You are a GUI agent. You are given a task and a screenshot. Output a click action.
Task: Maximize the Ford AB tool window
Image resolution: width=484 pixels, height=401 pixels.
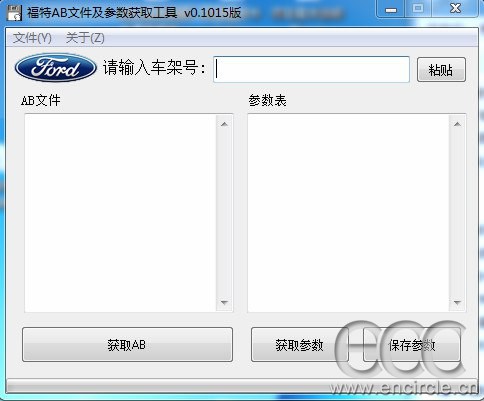click(x=418, y=9)
